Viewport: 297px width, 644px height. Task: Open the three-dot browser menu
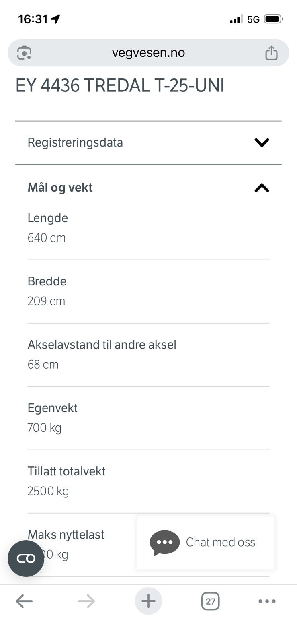click(267, 601)
